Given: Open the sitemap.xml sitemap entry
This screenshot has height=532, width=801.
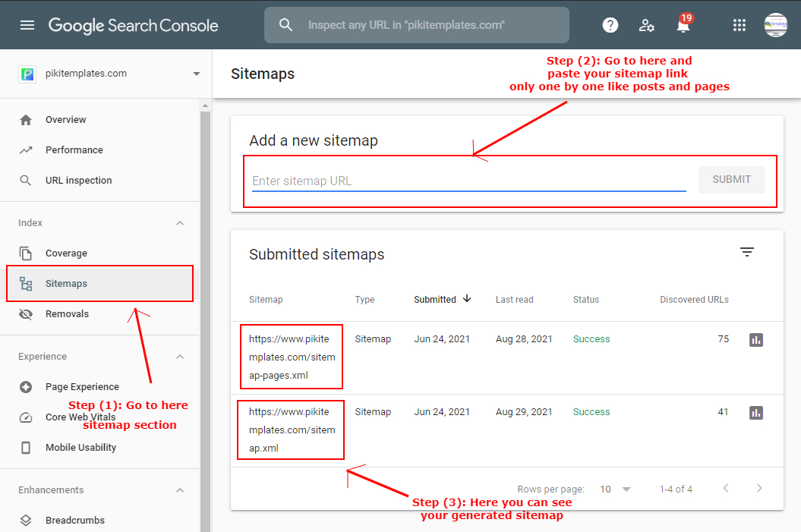Looking at the screenshot, I should (x=292, y=430).
